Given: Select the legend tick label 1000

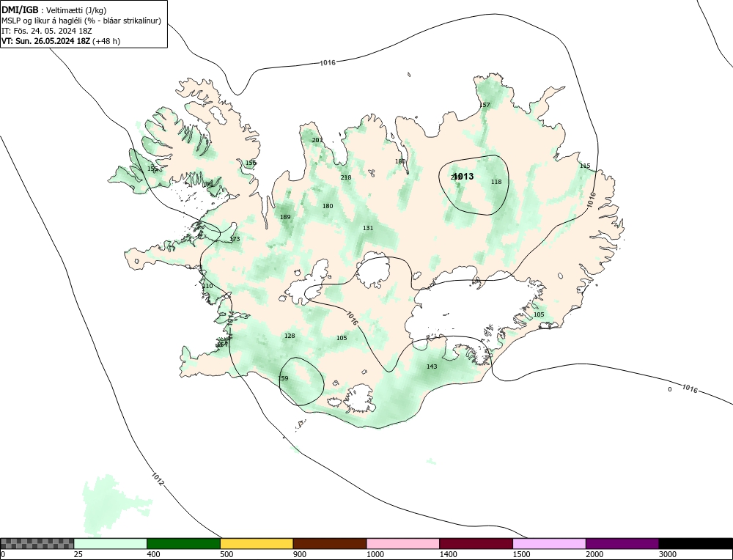Looking at the screenshot, I should pos(375,554).
